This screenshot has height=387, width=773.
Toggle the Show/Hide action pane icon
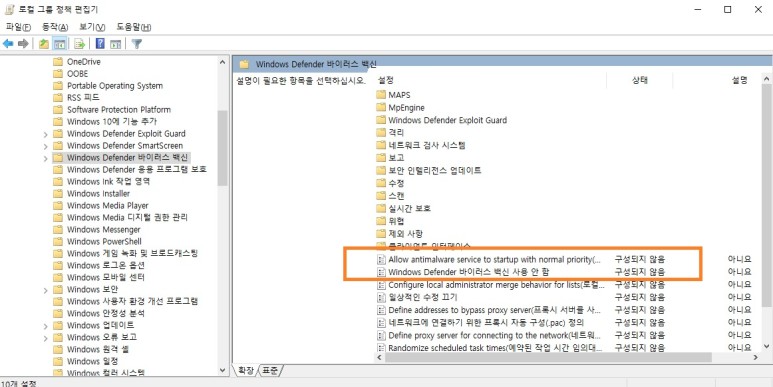point(115,44)
